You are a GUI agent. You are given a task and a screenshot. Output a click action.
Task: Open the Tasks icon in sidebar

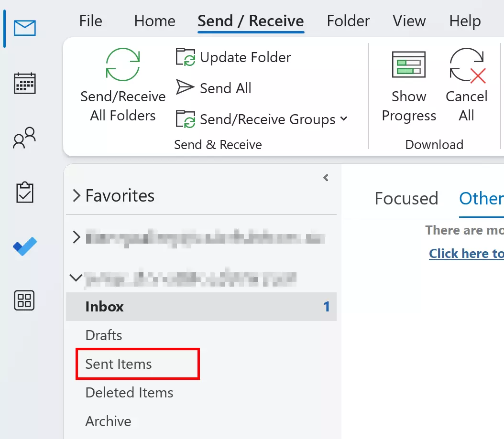[24, 193]
